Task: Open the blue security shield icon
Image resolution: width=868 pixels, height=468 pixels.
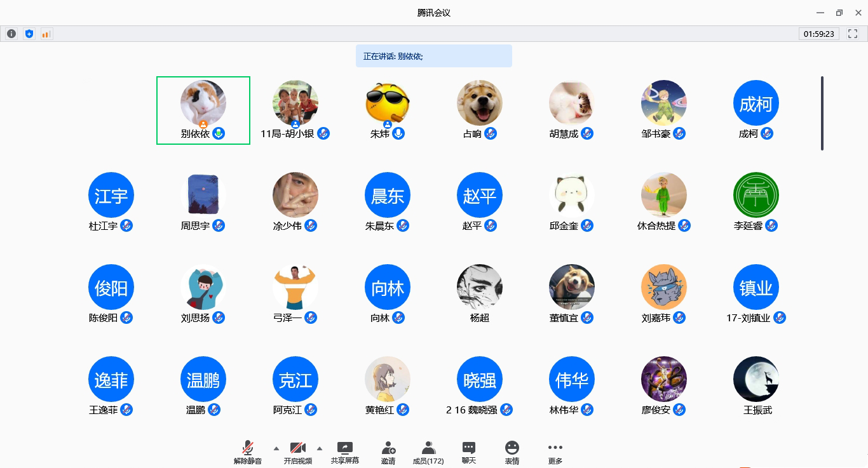Action: (x=29, y=34)
